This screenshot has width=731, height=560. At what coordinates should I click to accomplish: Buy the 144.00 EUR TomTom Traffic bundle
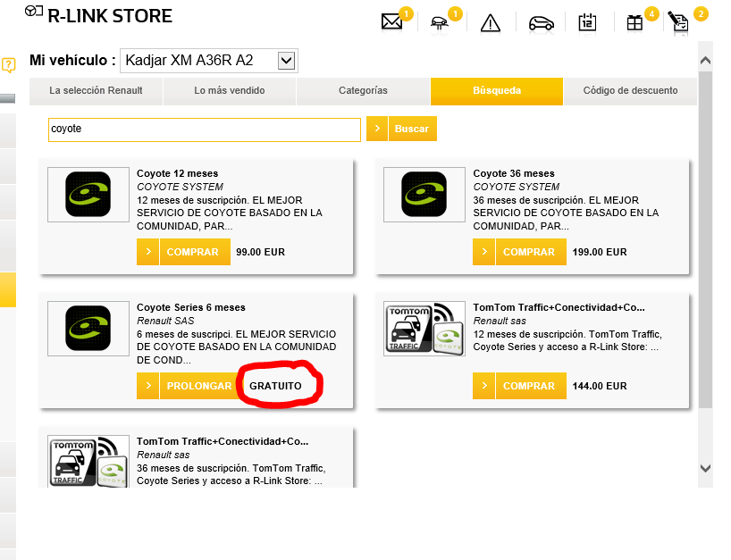(531, 386)
